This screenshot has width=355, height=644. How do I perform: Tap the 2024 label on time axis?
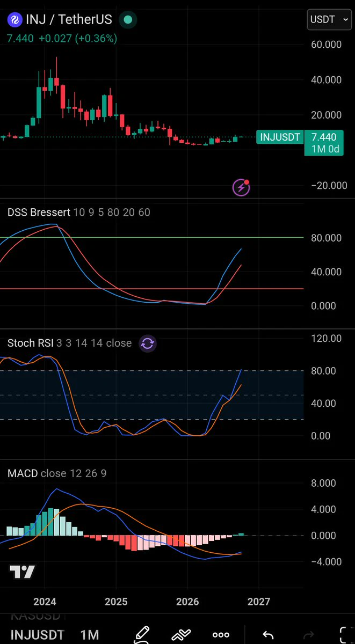[45, 601]
